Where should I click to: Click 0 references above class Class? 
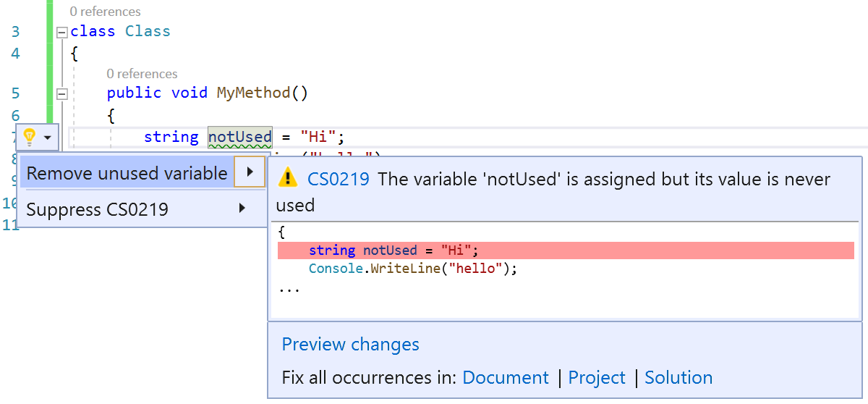point(106,12)
